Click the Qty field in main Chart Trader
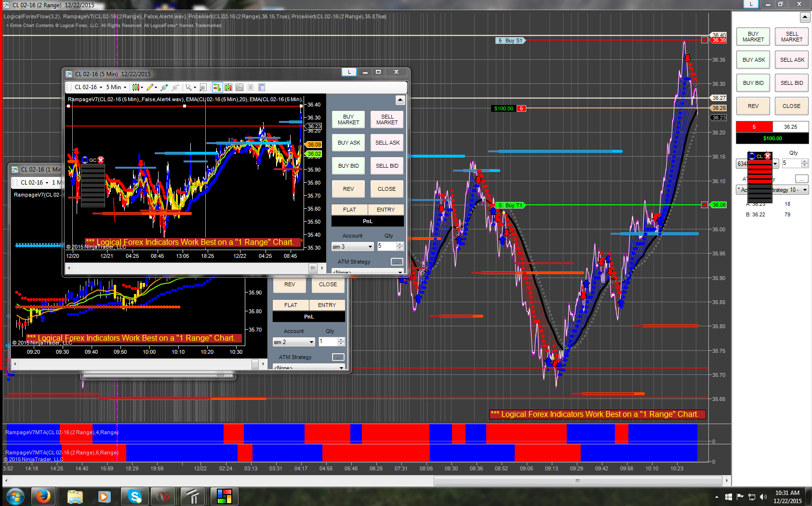The height and width of the screenshot is (506, 812). (791, 163)
